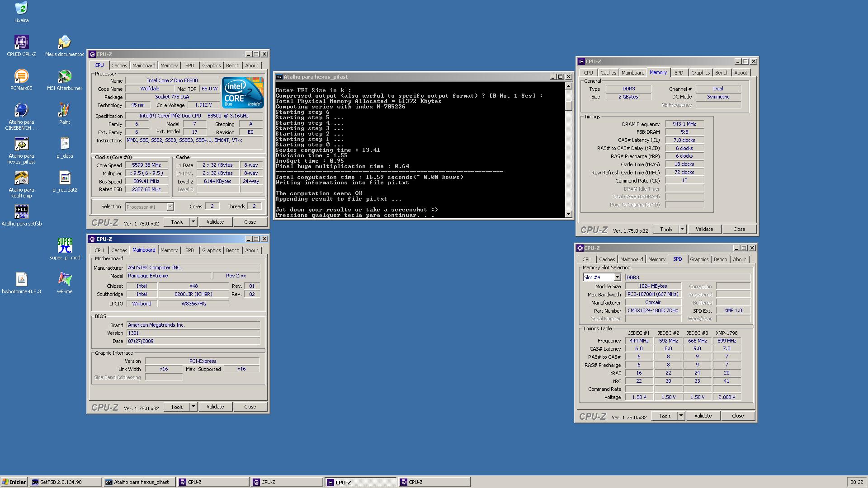
Task: Click Validate in the SPD window
Action: (703, 416)
